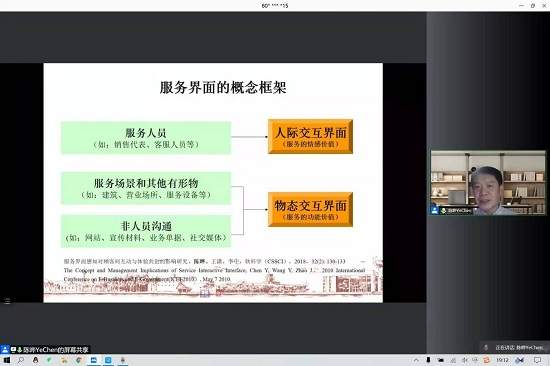Open the Sogou input method tray icon
This screenshot has height=366, width=550.
click(487, 360)
